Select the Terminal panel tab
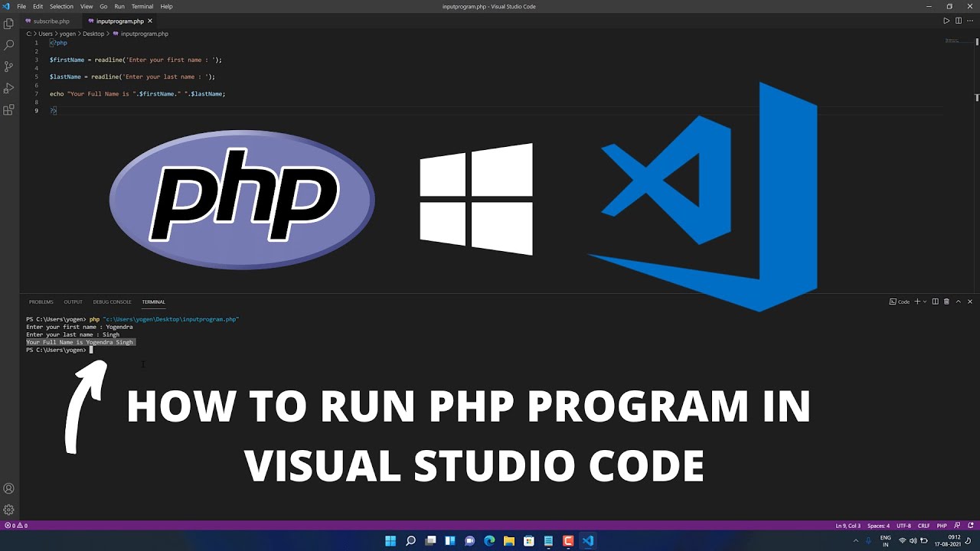This screenshot has width=980, height=551. click(x=153, y=302)
